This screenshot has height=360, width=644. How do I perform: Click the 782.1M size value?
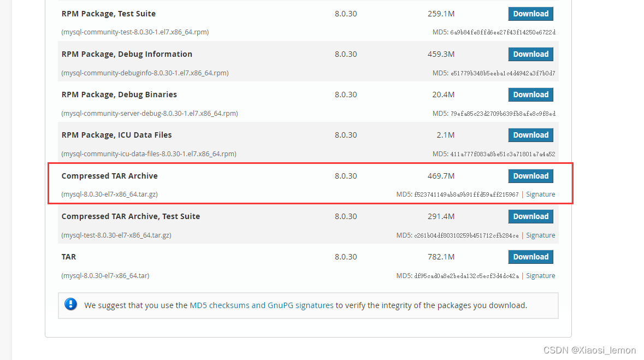tap(441, 257)
